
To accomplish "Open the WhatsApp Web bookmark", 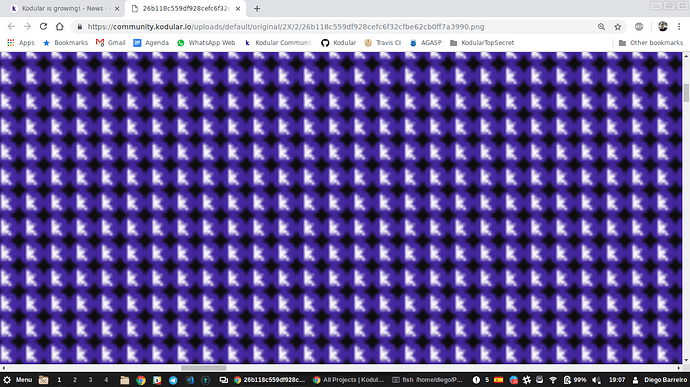I will 206,43.
